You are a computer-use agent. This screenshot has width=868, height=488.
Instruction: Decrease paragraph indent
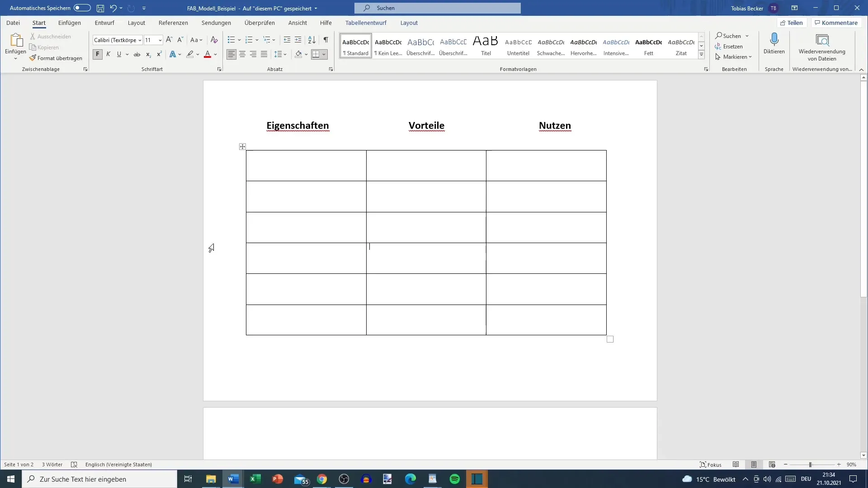[287, 40]
